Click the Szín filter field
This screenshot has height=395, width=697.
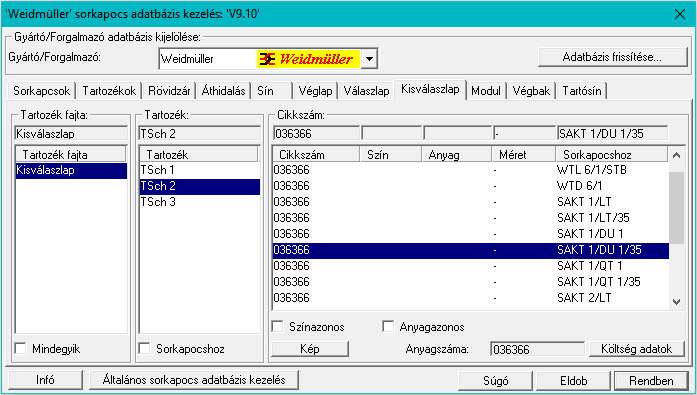392,133
